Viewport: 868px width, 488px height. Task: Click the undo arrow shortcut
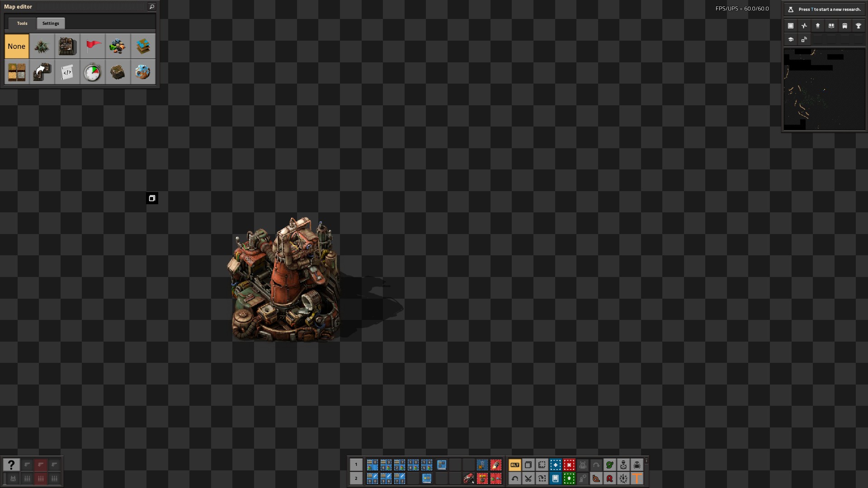515,478
